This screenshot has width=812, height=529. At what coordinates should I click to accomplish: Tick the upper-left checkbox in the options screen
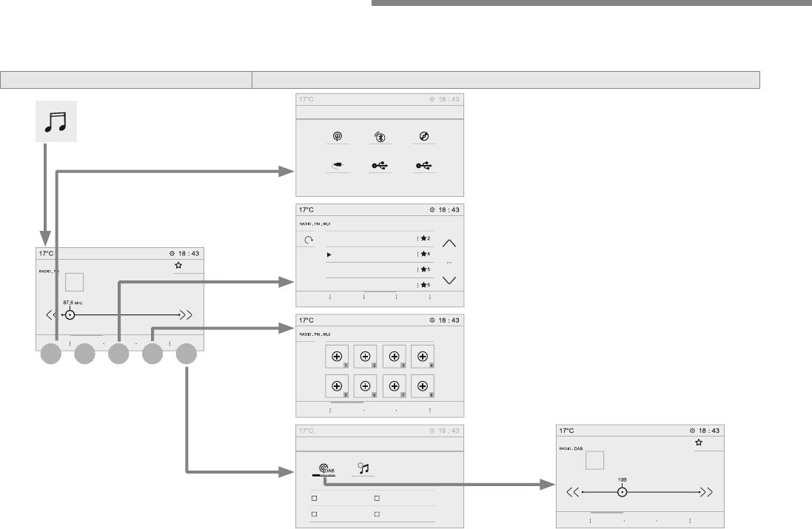(315, 499)
